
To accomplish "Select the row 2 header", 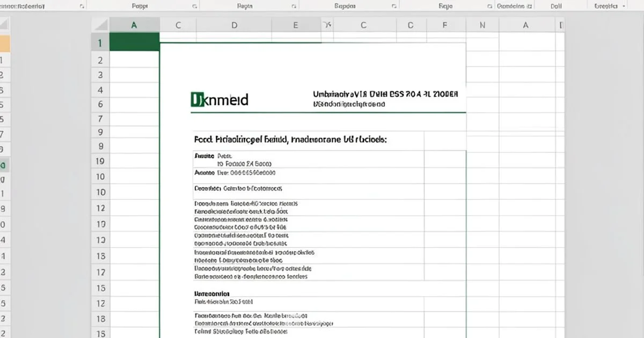I will (100, 61).
